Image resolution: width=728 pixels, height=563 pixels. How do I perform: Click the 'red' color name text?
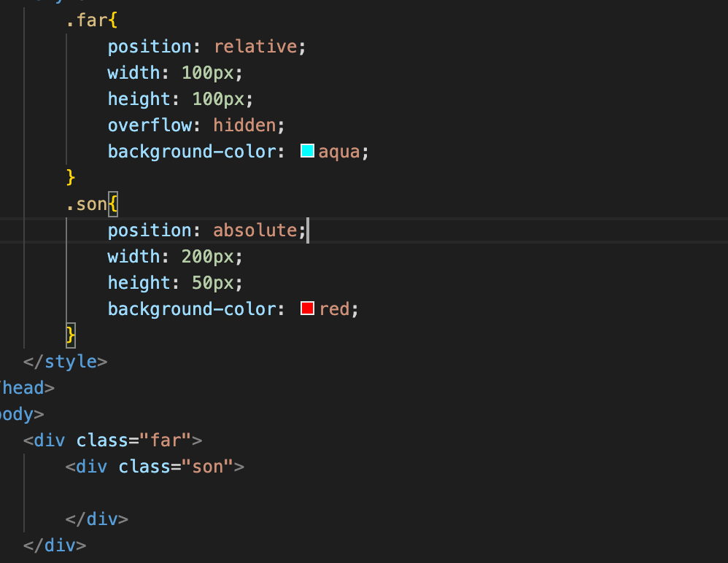click(334, 309)
